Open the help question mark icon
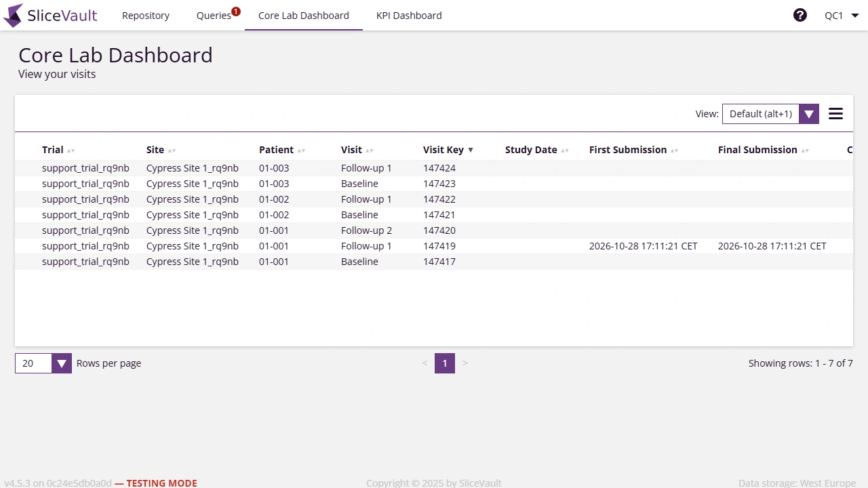Screen dimensions: 868x488 pos(800,15)
